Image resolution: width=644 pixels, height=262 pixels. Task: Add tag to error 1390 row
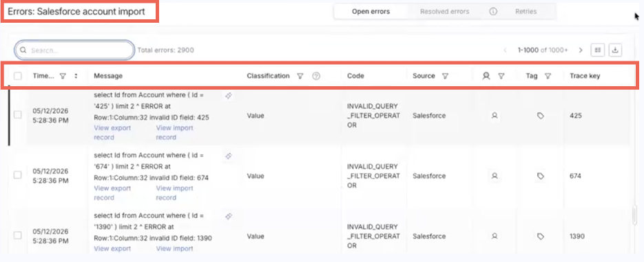coord(541,236)
